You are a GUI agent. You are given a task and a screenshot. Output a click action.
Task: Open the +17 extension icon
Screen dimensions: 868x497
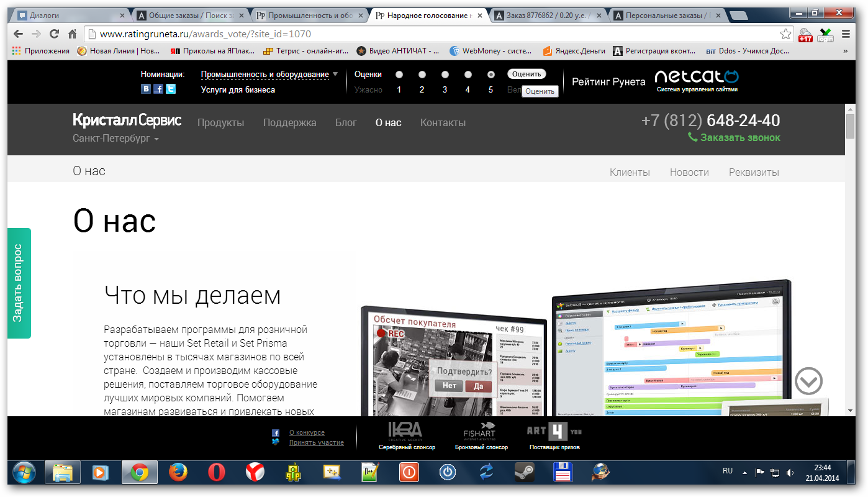805,35
